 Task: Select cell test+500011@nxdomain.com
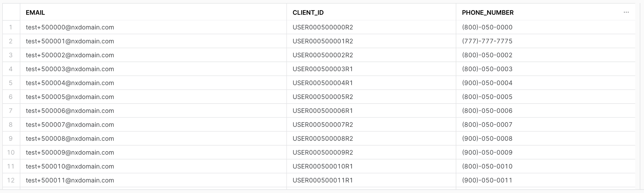pyautogui.click(x=70, y=180)
